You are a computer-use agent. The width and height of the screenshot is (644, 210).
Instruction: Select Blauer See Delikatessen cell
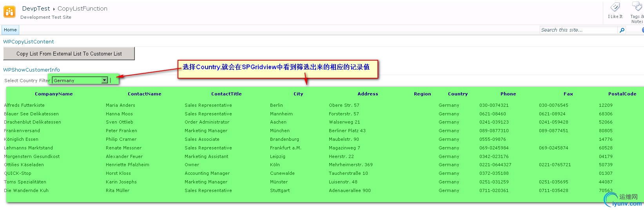[x=31, y=114]
